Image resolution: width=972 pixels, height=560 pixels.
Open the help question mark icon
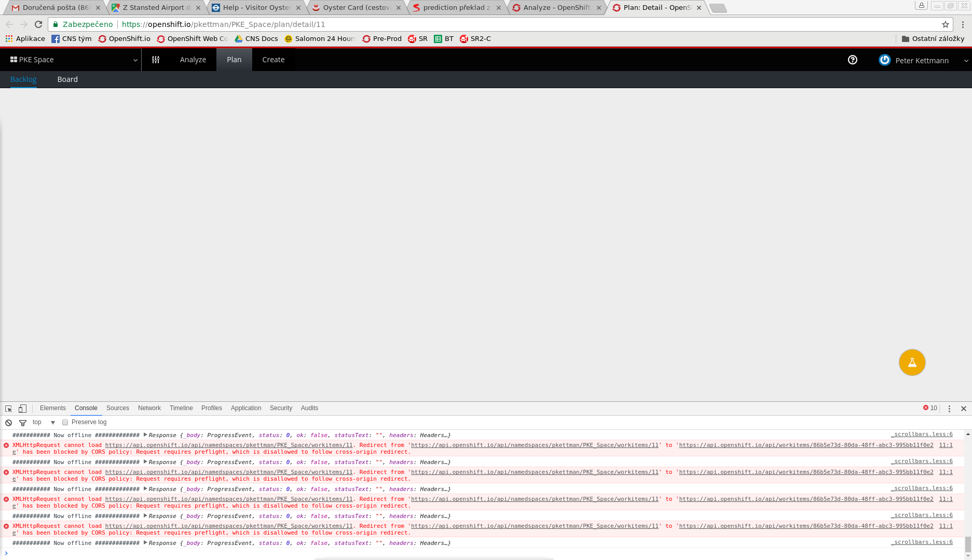[853, 60]
